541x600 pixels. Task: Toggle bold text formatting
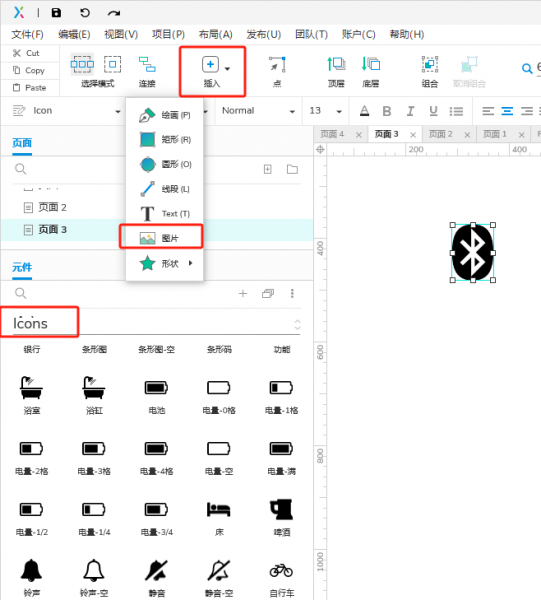click(x=387, y=111)
